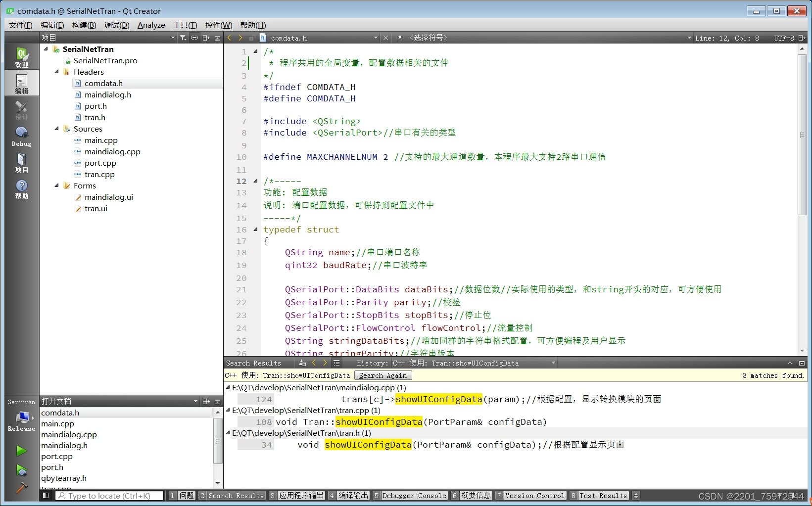Close the project side panel
Screen dimensions: 812x506
(x=217, y=38)
